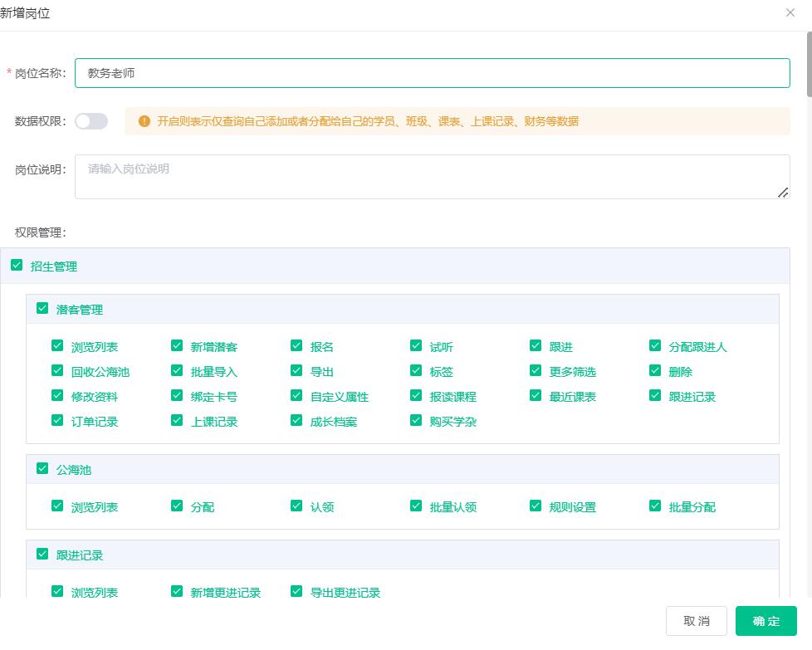Image resolution: width=812 pixels, height=650 pixels.
Task: Click the 取消 button
Action: [x=696, y=621]
